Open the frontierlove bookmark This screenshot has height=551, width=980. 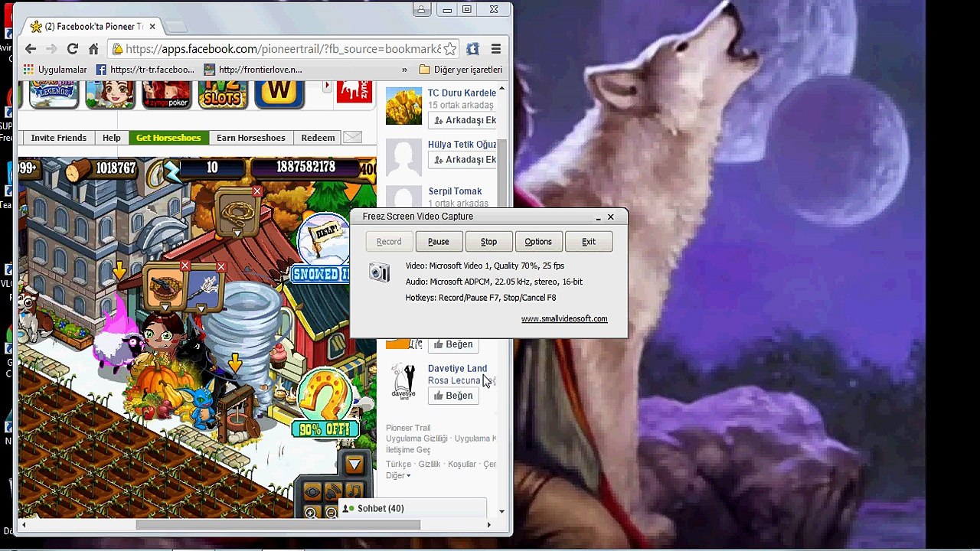[x=253, y=70]
